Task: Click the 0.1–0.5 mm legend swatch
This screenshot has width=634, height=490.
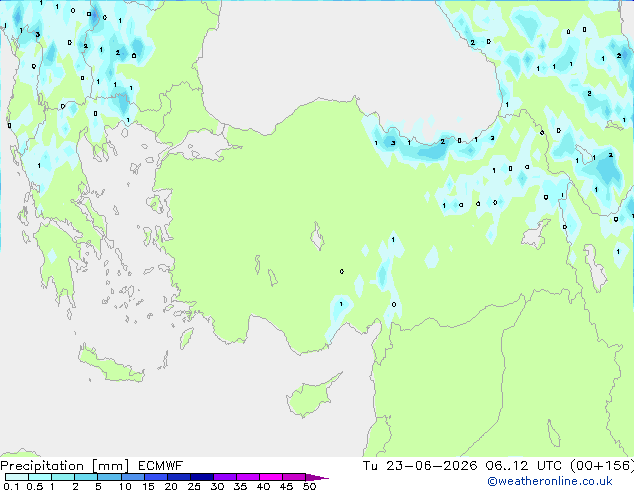Action: (17, 477)
